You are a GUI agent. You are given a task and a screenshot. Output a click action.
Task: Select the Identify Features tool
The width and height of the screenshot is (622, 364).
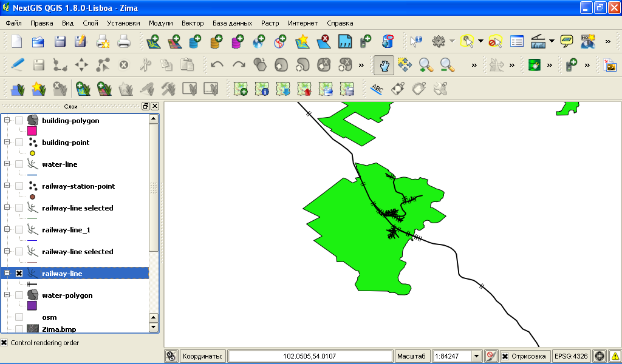click(416, 41)
